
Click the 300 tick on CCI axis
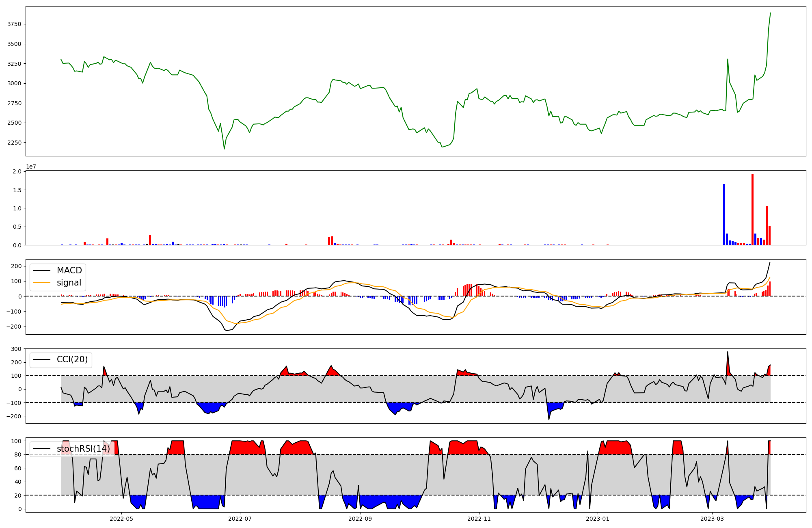click(x=16, y=349)
